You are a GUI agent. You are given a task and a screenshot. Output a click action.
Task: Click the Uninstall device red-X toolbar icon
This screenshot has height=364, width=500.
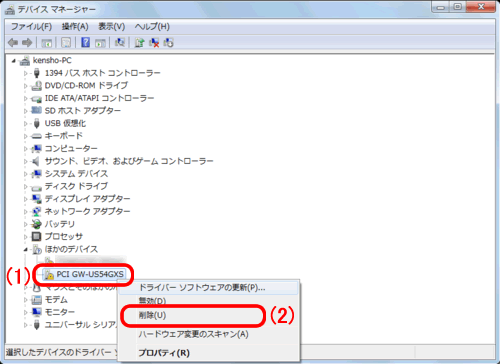click(x=154, y=43)
